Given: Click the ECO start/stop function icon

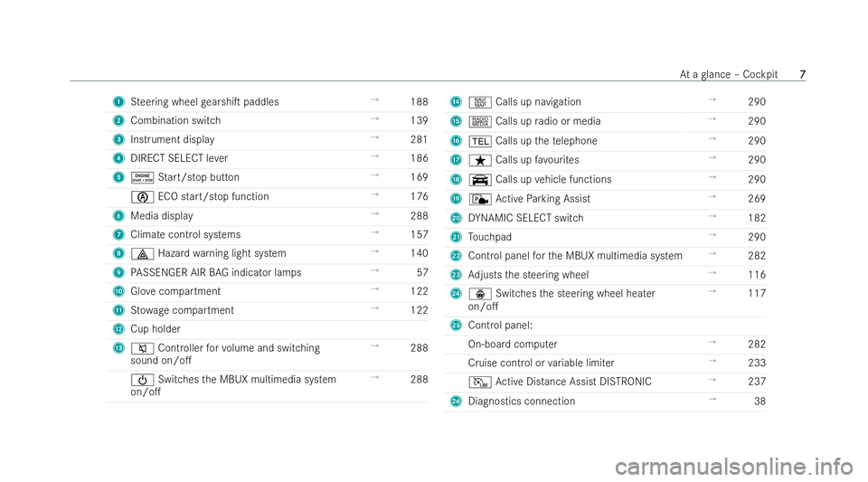Looking at the screenshot, I should pos(142,197).
